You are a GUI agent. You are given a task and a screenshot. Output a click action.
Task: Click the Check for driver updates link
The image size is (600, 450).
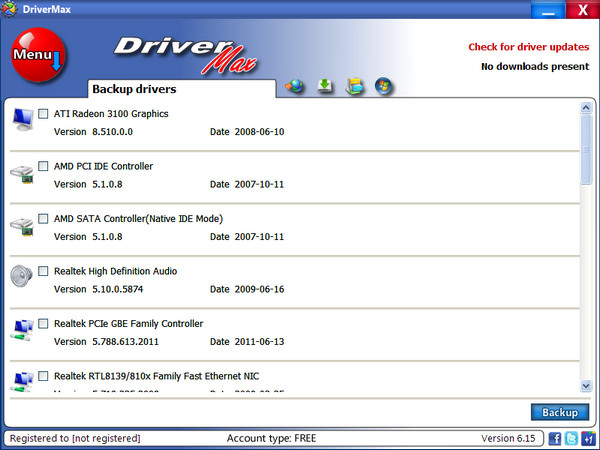pos(528,47)
